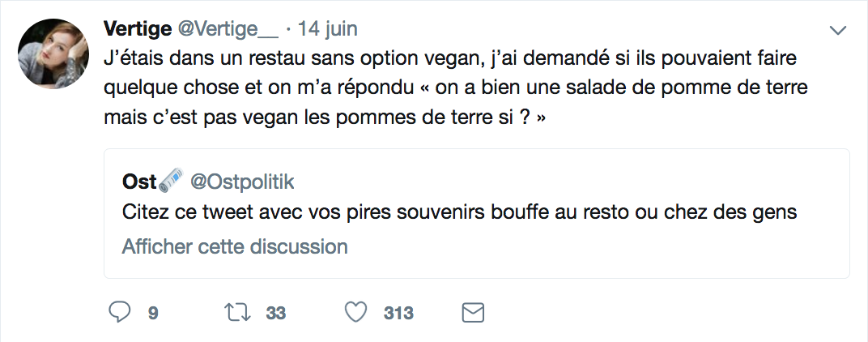Click the reply count 9
The height and width of the screenshot is (342, 868).
[153, 313]
